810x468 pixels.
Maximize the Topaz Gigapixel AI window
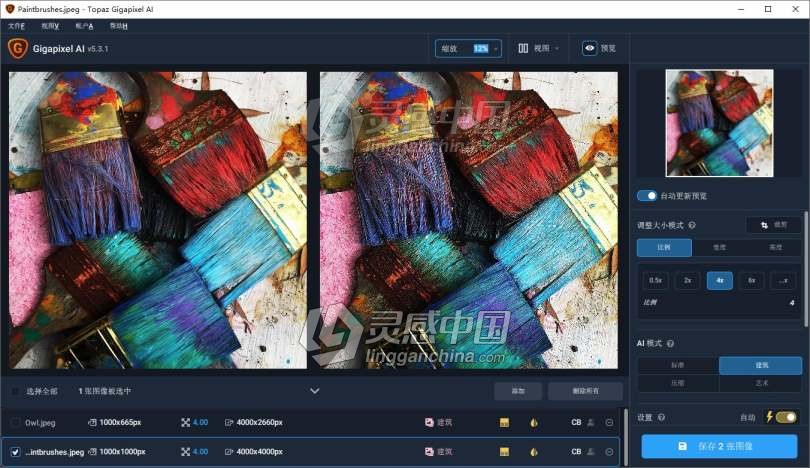768,9
